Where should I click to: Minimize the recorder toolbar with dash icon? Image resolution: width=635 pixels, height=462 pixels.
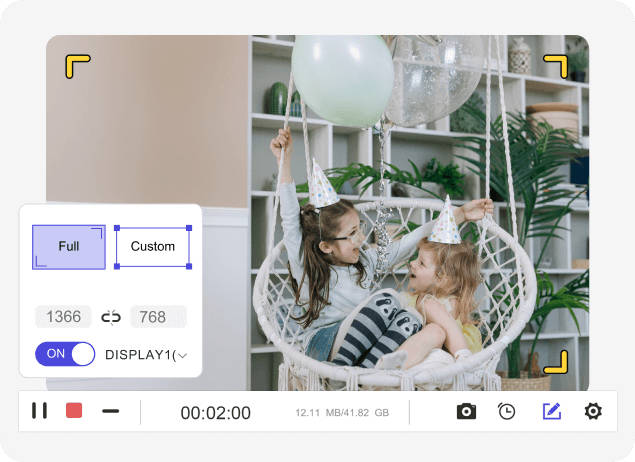pos(111,411)
